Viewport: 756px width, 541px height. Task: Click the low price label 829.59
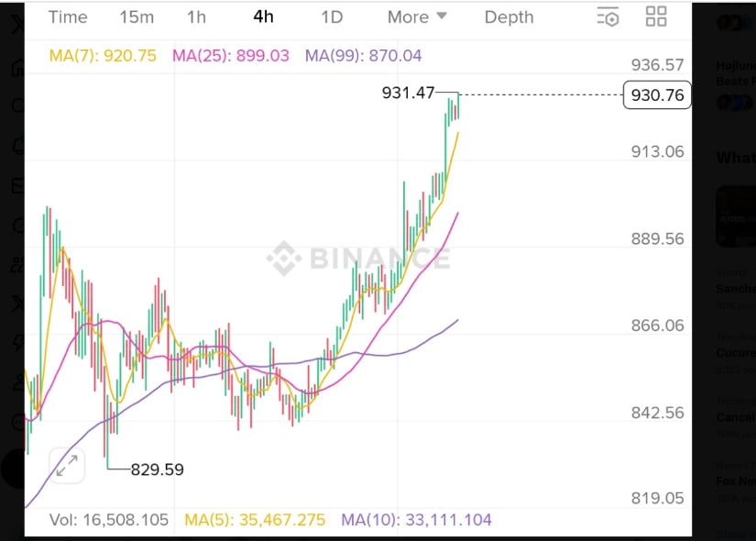(158, 469)
